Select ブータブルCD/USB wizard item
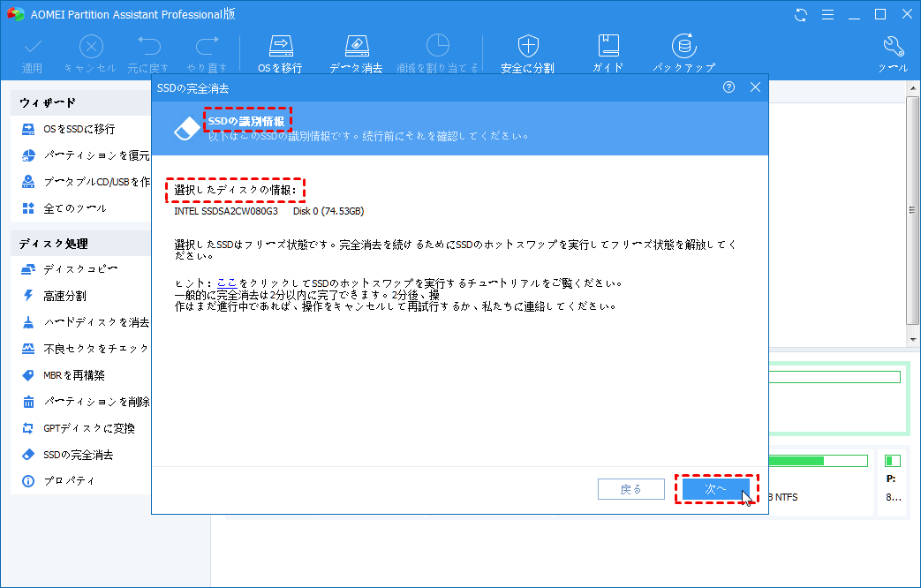The image size is (921, 588). point(85,182)
